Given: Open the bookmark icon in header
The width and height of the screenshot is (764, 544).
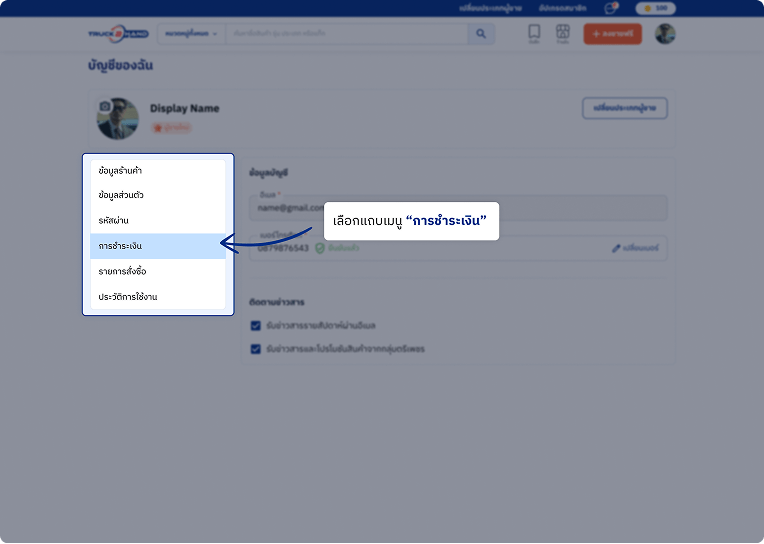Looking at the screenshot, I should click(x=534, y=32).
